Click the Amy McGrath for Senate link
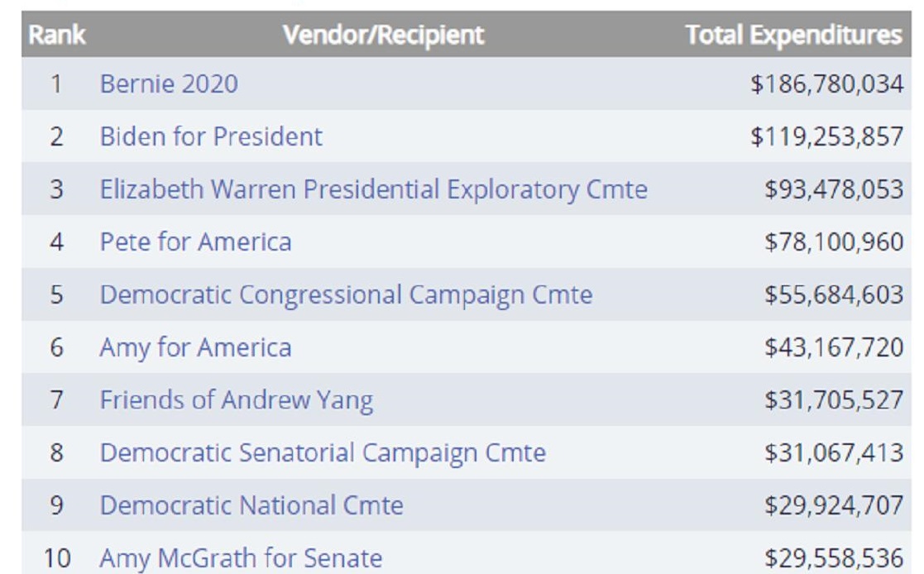This screenshot has width=924, height=574. (241, 558)
